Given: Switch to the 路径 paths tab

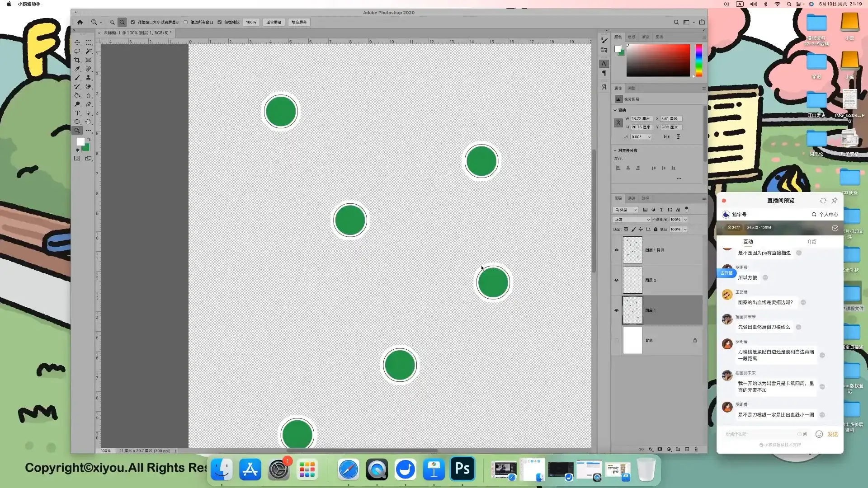Looking at the screenshot, I should tap(645, 198).
